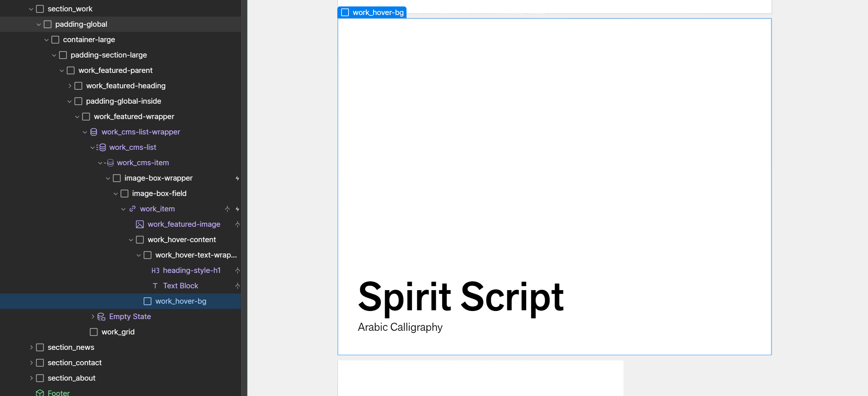Collapse work_hover-content chevron

click(131, 240)
